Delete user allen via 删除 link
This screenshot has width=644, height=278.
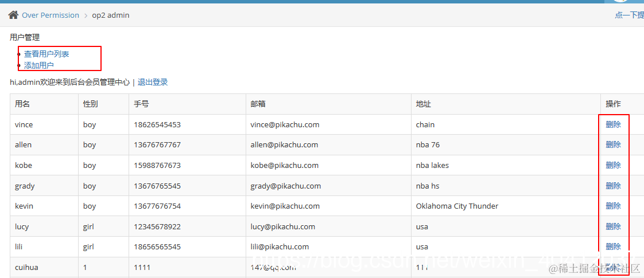tap(613, 145)
